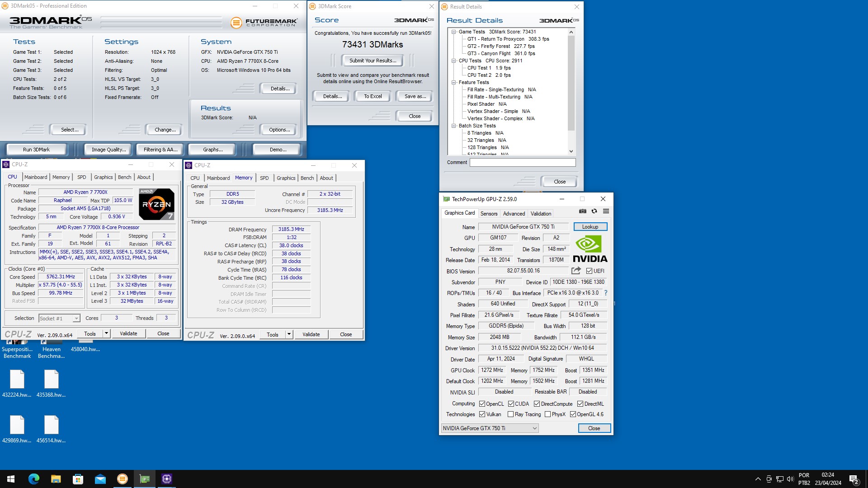
Task: Toggle the DirectCompute checkbox
Action: (x=537, y=404)
